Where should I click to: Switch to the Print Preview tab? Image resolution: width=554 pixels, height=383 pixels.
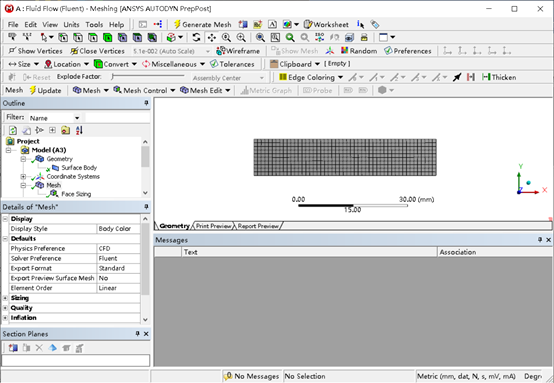point(214,226)
